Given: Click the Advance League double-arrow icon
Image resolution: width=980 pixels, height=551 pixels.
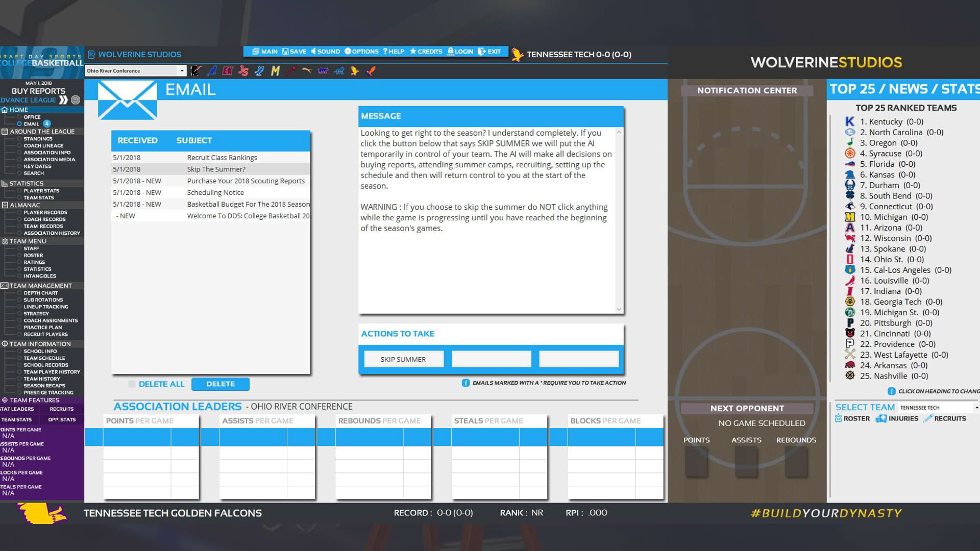Looking at the screenshot, I should (x=63, y=100).
